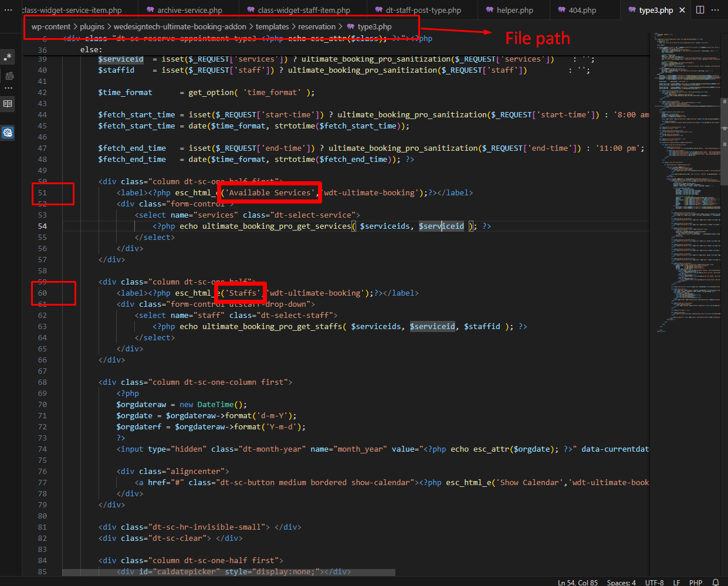Open the More Actions ellipsis right of the tabs

[715, 10]
